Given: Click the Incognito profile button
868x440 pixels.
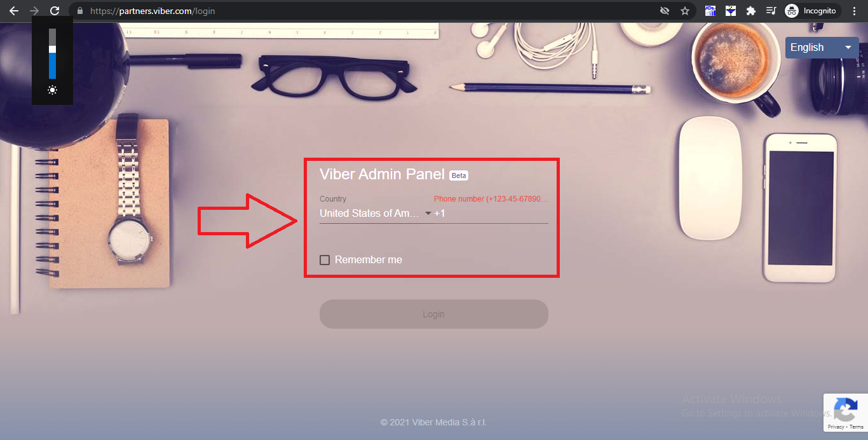Looking at the screenshot, I should [x=812, y=11].
